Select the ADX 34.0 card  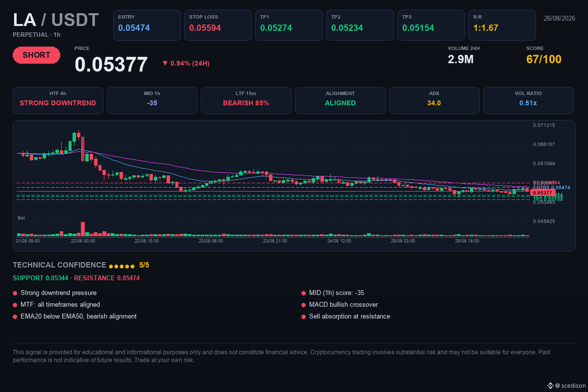(434, 100)
